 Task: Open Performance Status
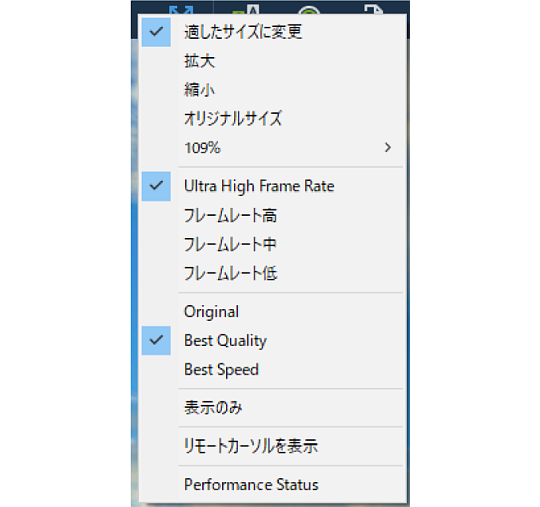(272, 484)
